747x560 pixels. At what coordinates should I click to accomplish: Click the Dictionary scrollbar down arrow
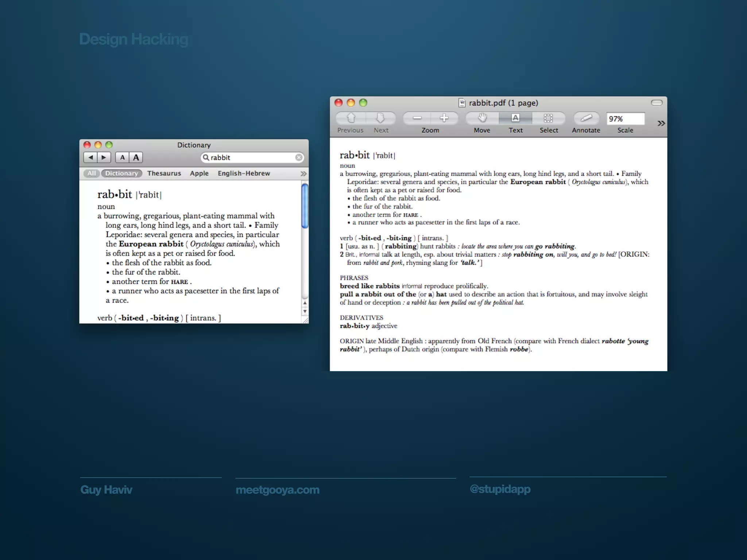coord(305,312)
